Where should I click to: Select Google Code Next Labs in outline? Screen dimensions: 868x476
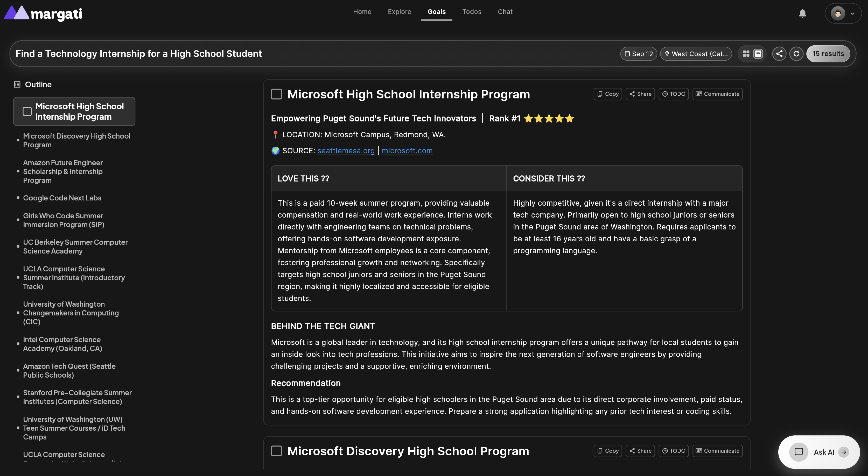62,198
